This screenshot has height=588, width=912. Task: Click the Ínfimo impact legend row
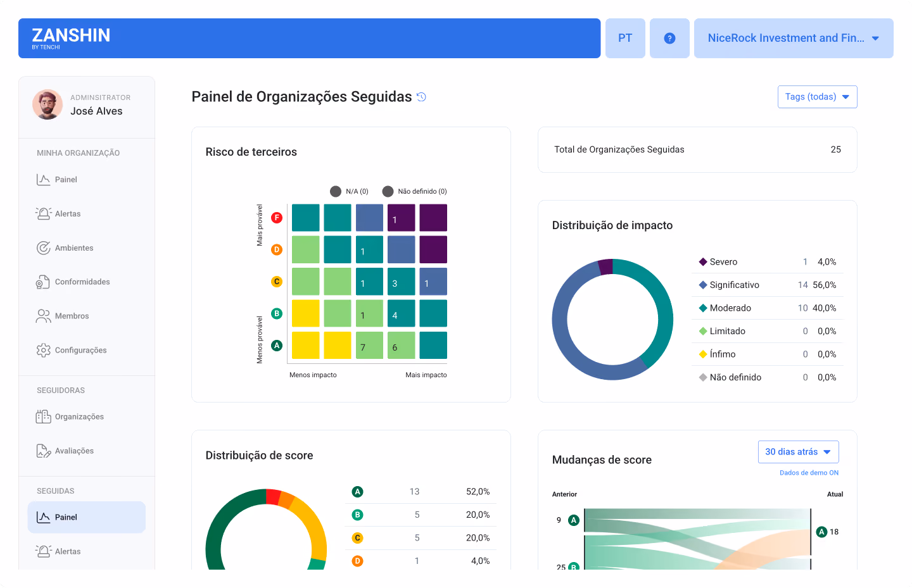tap(768, 354)
